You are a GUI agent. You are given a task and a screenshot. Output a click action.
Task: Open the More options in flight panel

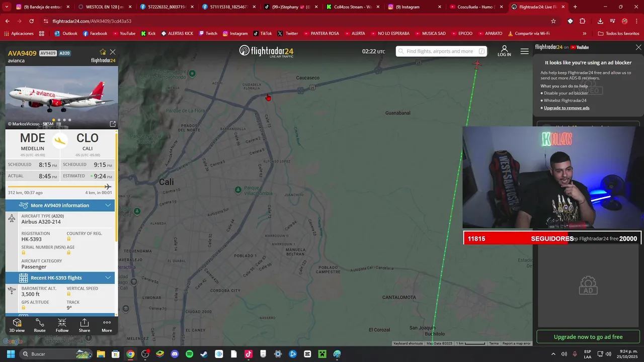(107, 325)
